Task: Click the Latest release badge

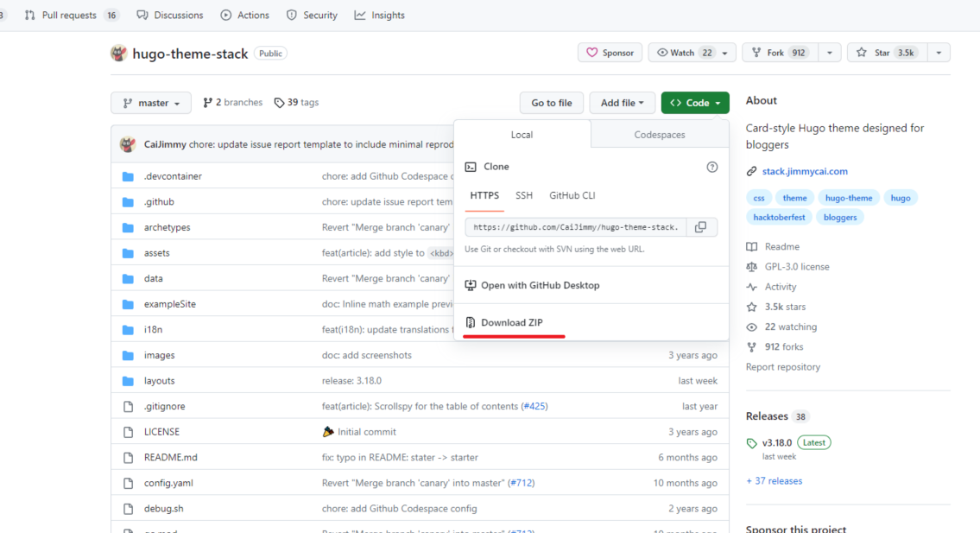Action: tap(813, 443)
